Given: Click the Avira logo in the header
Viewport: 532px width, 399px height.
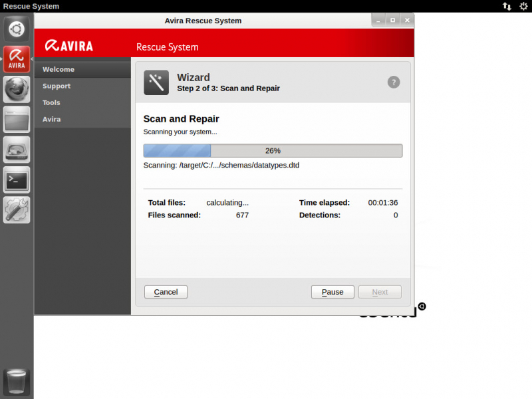Looking at the screenshot, I should click(69, 47).
